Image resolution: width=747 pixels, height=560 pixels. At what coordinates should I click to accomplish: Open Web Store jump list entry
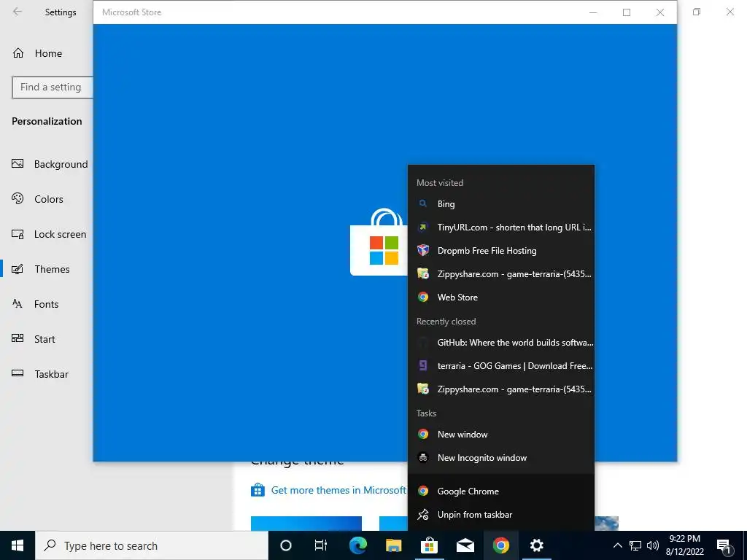(x=500, y=297)
